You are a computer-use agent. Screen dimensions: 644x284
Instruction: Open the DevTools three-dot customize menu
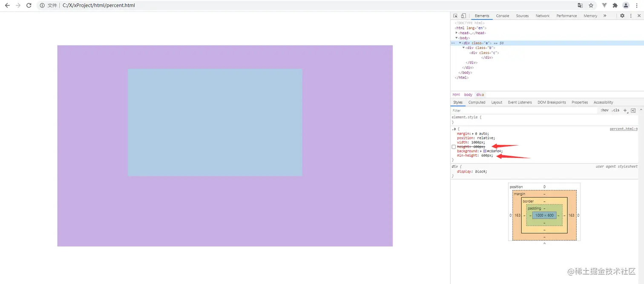pyautogui.click(x=631, y=16)
